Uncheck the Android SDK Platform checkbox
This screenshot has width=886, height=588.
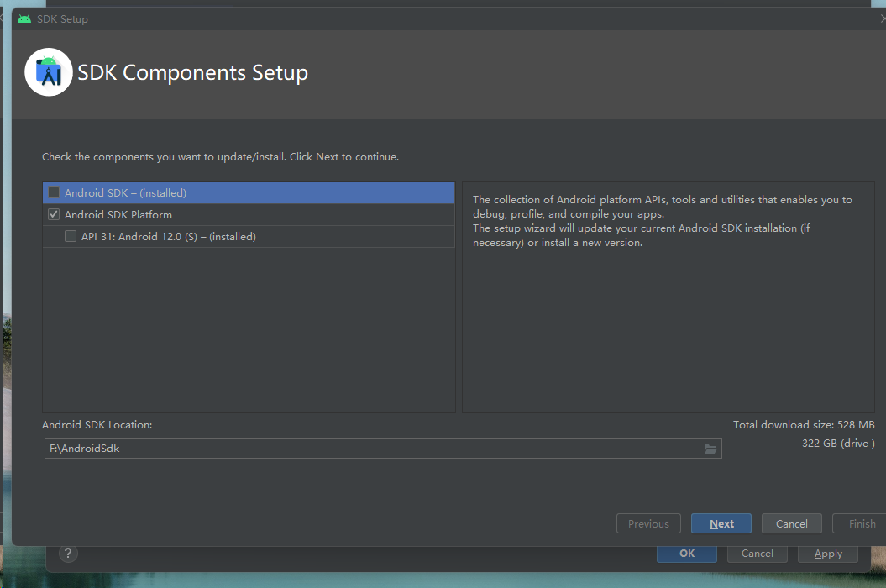(x=54, y=214)
